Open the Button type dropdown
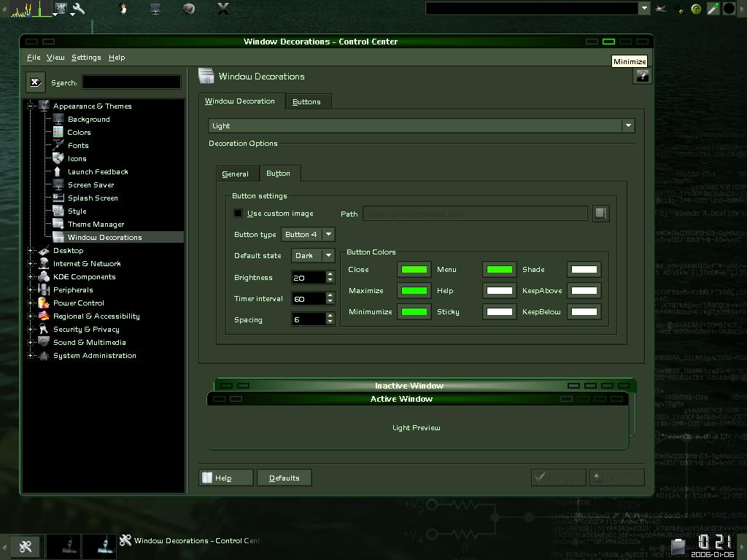747x560 pixels. [309, 234]
